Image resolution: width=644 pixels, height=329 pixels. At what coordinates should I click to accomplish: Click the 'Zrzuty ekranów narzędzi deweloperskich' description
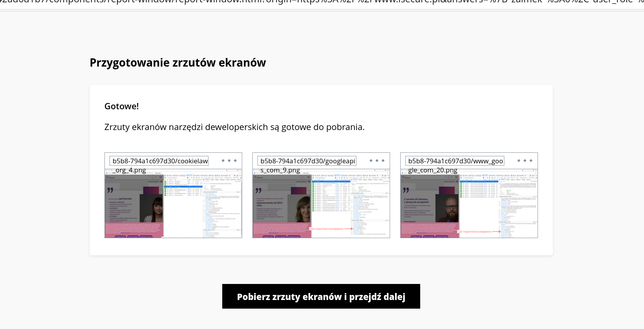point(234,127)
